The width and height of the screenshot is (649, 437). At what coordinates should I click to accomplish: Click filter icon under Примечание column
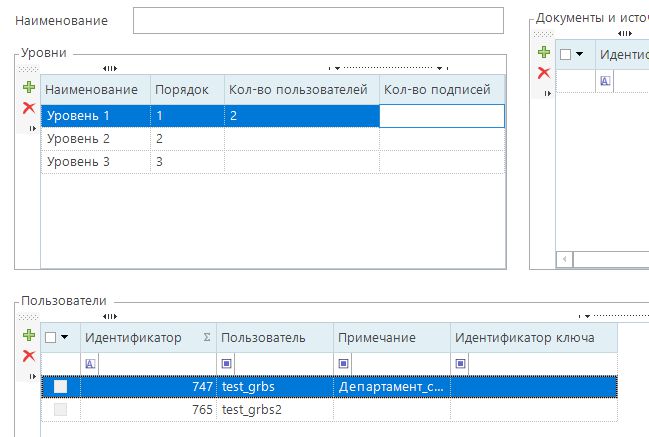pyautogui.click(x=343, y=363)
